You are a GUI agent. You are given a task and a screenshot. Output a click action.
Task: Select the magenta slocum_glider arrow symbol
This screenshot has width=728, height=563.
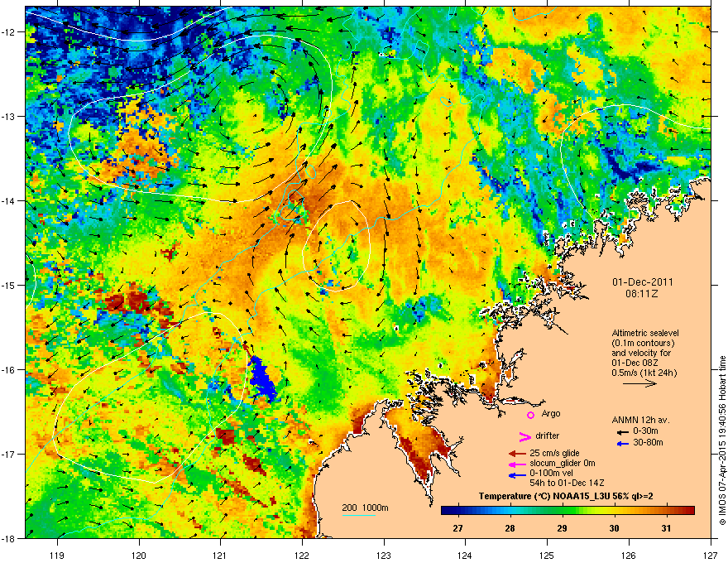(517, 464)
